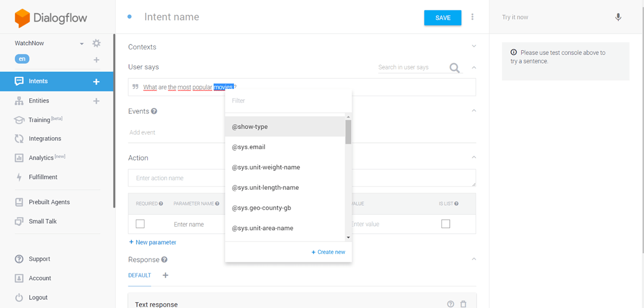Click the plus icon to create a new entity

[97, 101]
